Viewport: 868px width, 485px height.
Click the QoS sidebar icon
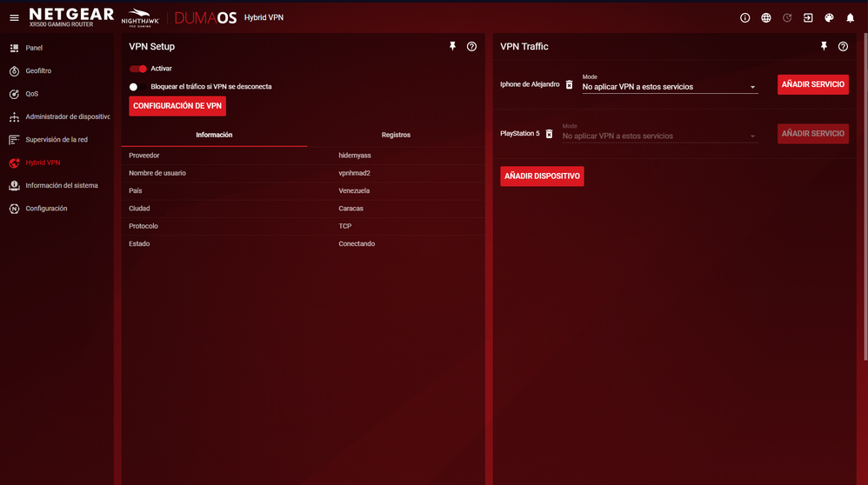pyautogui.click(x=15, y=94)
